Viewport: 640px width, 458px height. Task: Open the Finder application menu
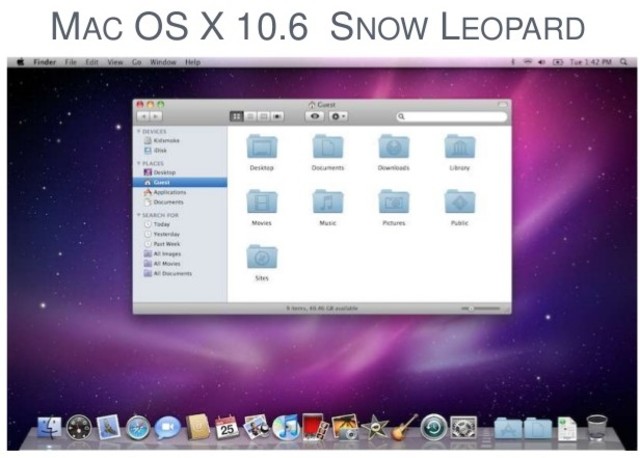pos(44,62)
